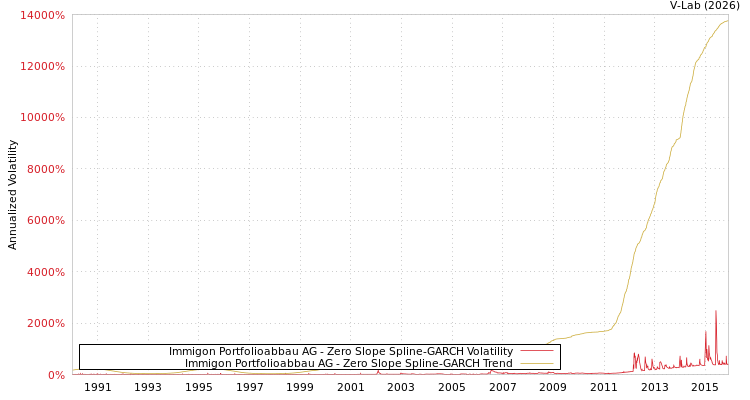Click the red legend line sample
Image resolution: width=750 pixels, height=400 pixels.
point(537,351)
